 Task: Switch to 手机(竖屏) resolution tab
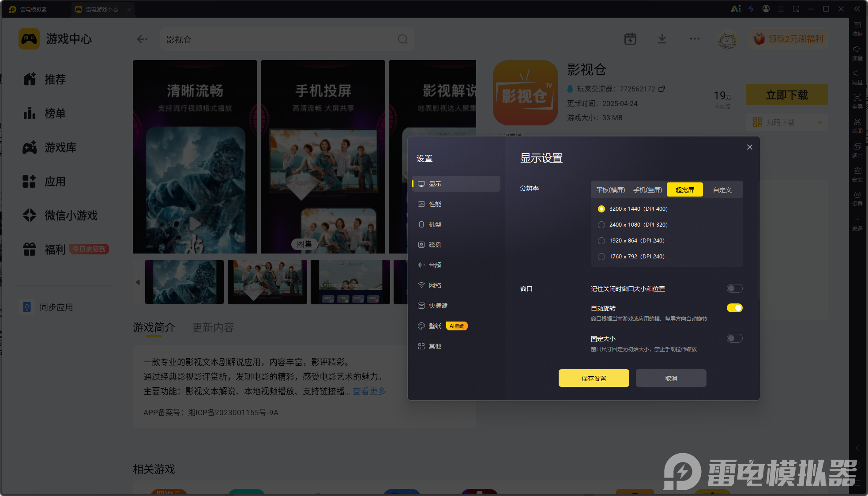647,190
